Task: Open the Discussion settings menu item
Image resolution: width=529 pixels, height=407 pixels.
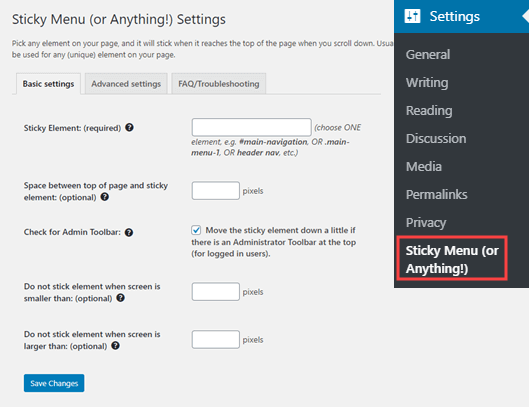Action: [436, 139]
